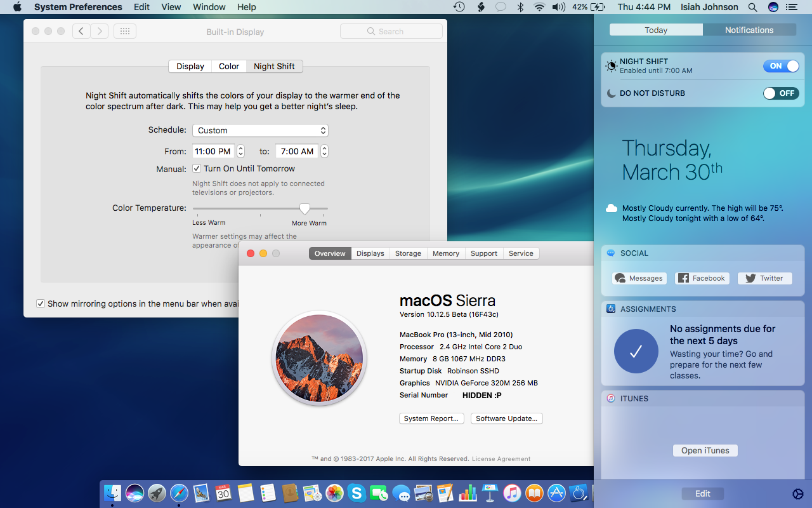This screenshot has height=508, width=812.
Task: Click the System Report button
Action: 431,418
